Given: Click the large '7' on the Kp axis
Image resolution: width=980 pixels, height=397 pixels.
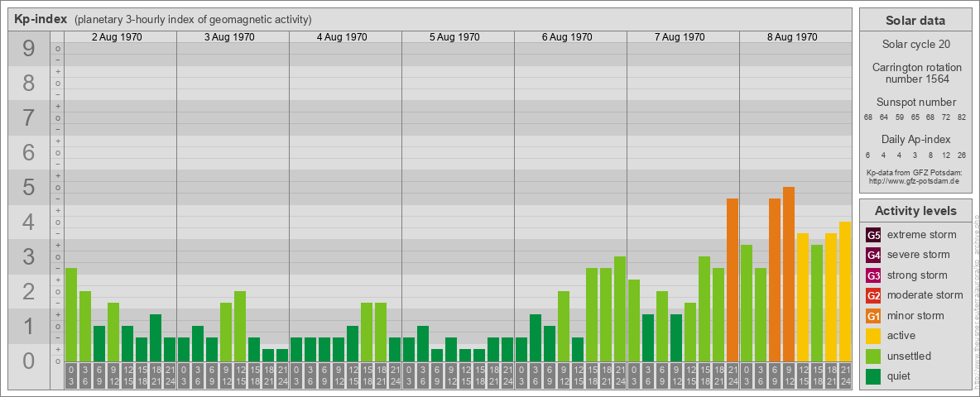Looking at the screenshot, I should click(29, 118).
